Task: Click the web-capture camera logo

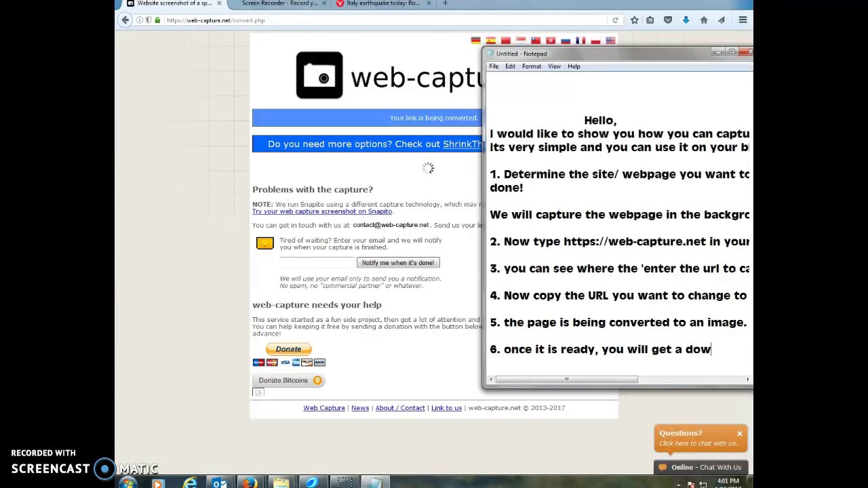Action: coord(319,75)
